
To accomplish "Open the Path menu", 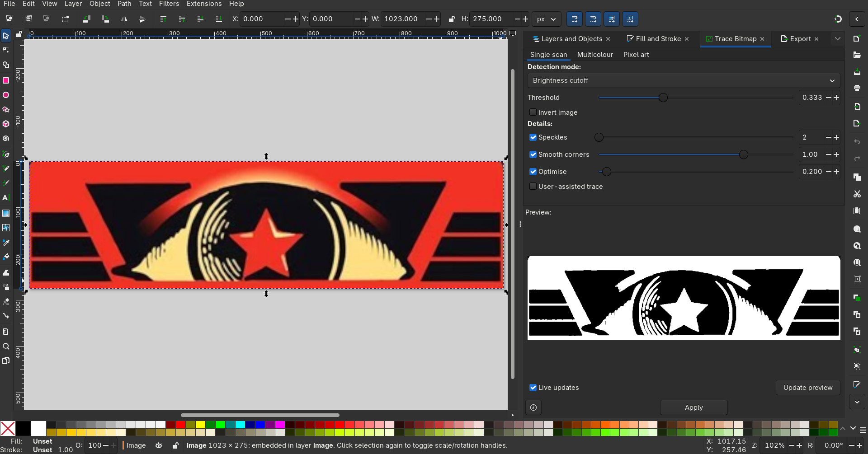I will (x=124, y=4).
